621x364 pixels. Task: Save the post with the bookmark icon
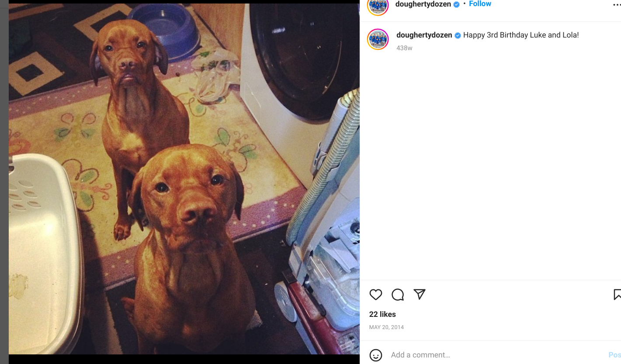[617, 295]
